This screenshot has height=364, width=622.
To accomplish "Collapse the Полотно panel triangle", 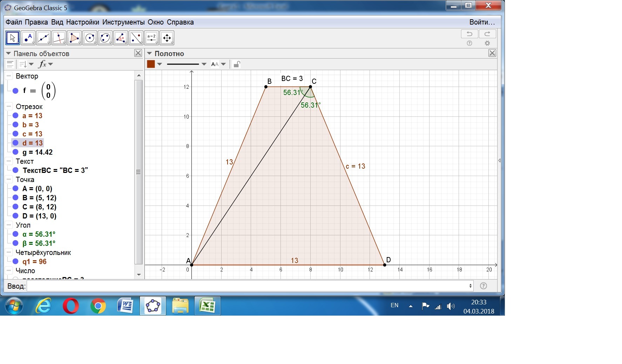I will click(x=149, y=54).
